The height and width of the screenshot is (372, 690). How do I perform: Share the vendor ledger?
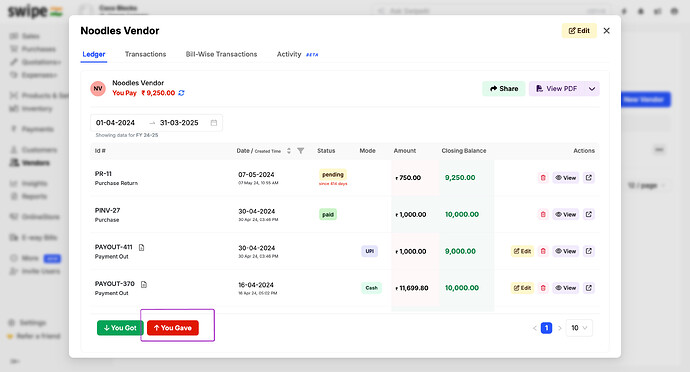[504, 89]
